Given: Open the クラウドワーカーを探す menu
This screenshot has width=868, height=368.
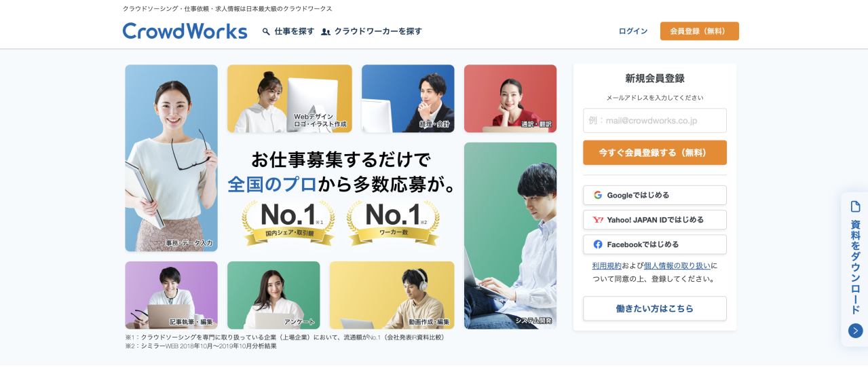Looking at the screenshot, I should [x=372, y=31].
